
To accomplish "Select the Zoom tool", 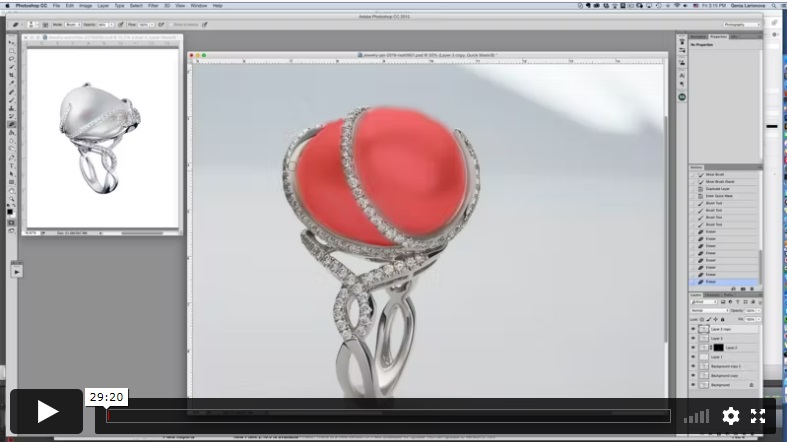I will pos(12,199).
